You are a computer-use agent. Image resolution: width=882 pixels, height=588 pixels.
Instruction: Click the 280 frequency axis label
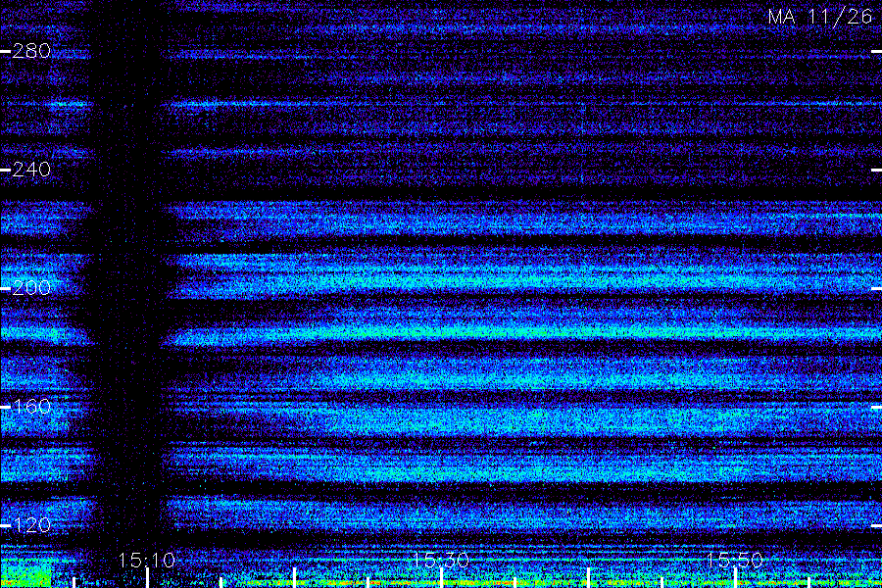[31, 51]
